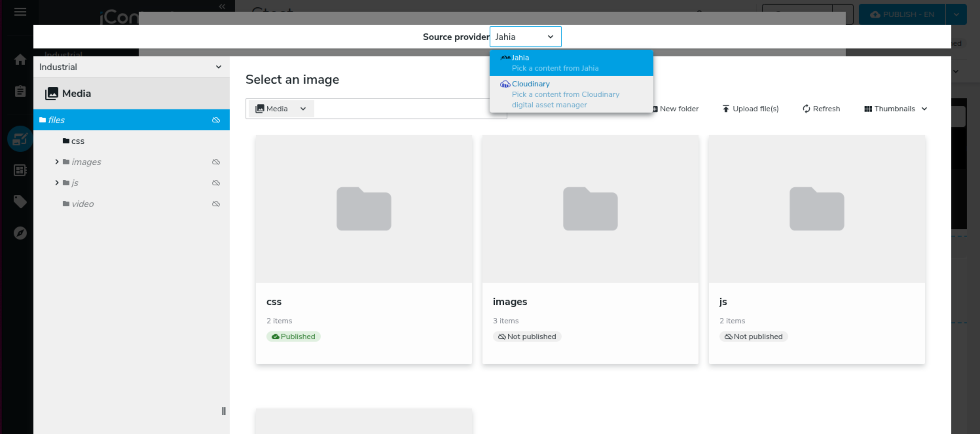The width and height of the screenshot is (980, 434).
Task: Click the home icon in left sidebar
Action: 20,60
